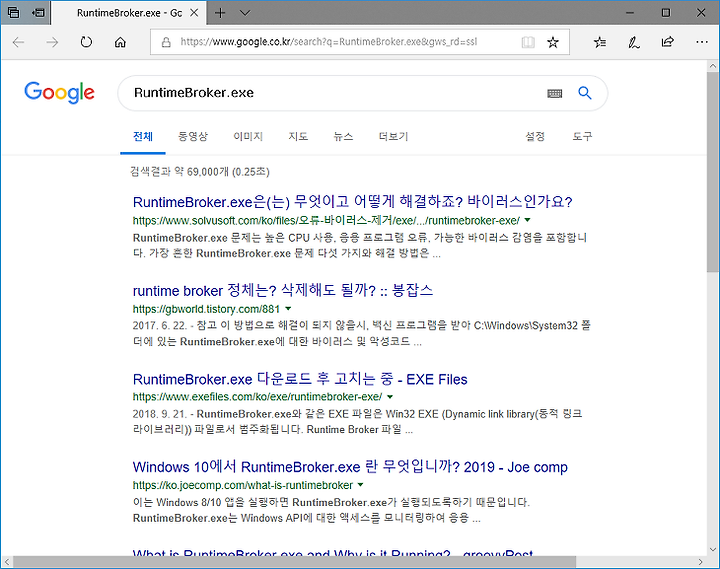Switch to the 지도 tab

(x=298, y=136)
